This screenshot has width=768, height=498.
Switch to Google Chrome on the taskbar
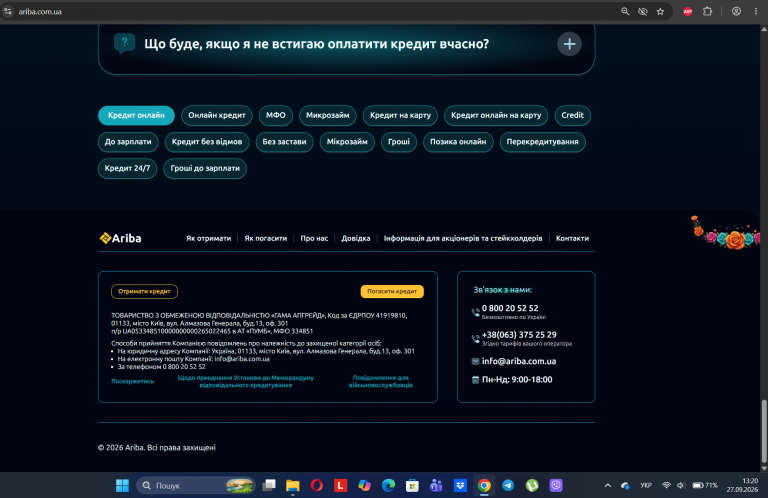(x=484, y=485)
